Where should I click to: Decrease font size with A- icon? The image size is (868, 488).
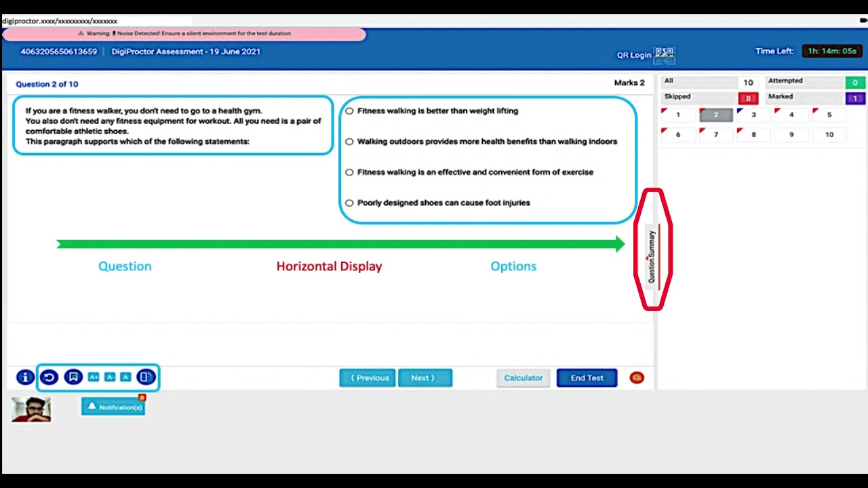click(x=110, y=378)
